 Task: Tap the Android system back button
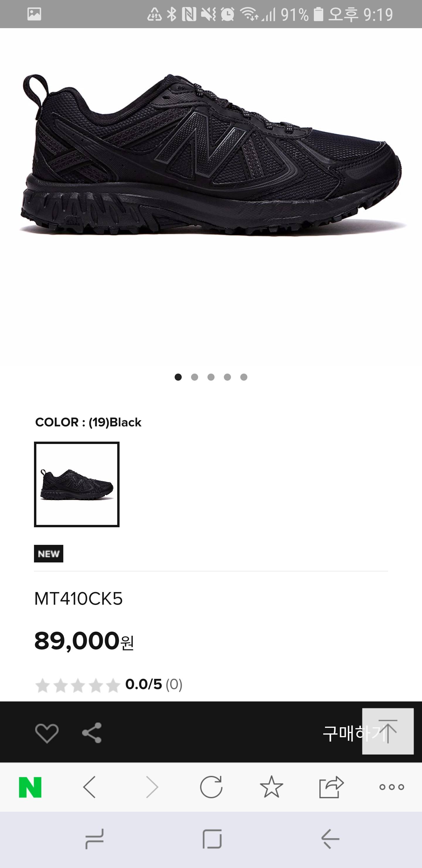click(x=330, y=839)
